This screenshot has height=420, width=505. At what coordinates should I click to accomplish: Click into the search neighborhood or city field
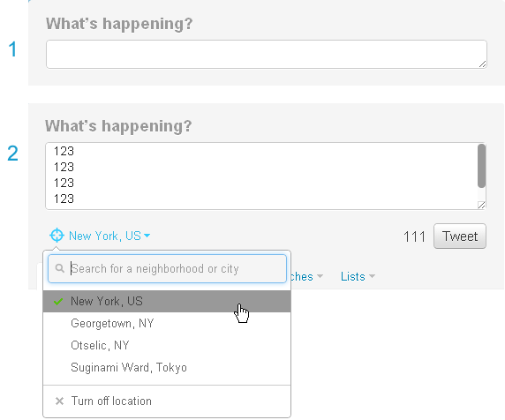point(167,269)
